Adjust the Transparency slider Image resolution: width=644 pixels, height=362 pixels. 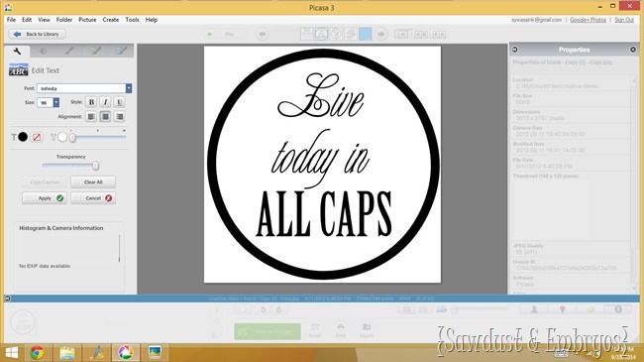pyautogui.click(x=95, y=166)
